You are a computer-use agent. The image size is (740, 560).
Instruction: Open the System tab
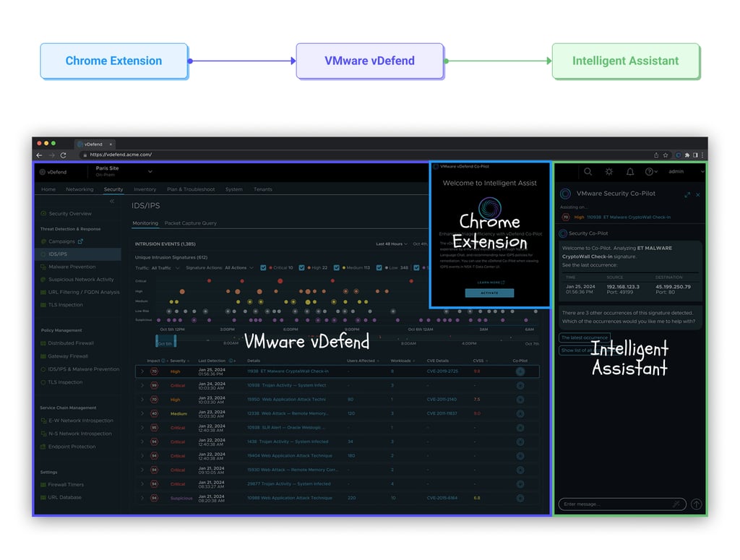[234, 189]
